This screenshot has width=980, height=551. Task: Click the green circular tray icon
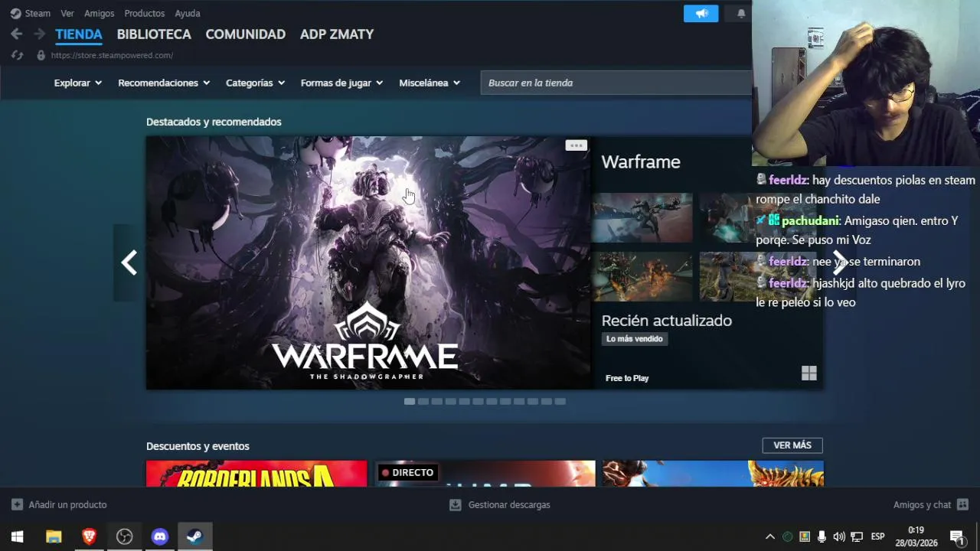coord(787,536)
